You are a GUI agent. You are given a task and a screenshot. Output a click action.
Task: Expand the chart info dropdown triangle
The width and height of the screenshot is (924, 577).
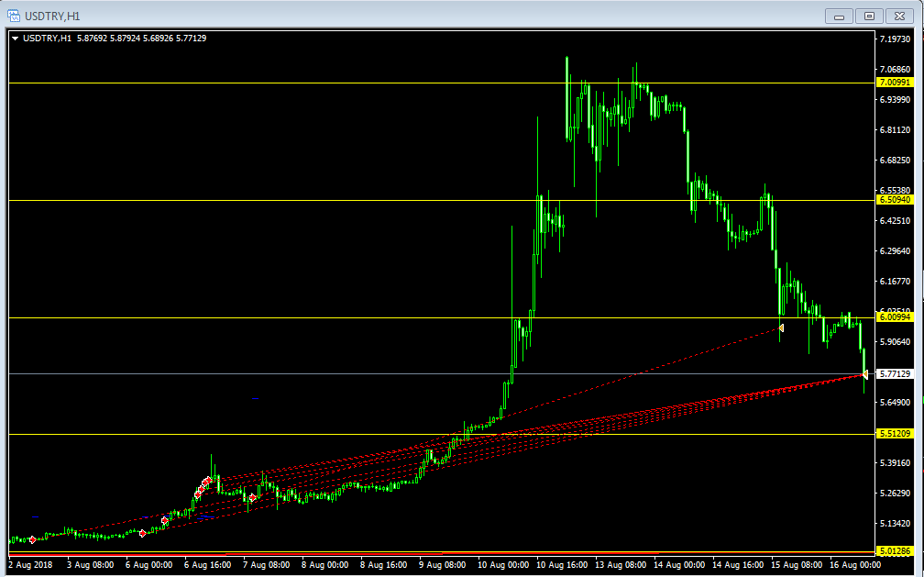click(x=16, y=39)
